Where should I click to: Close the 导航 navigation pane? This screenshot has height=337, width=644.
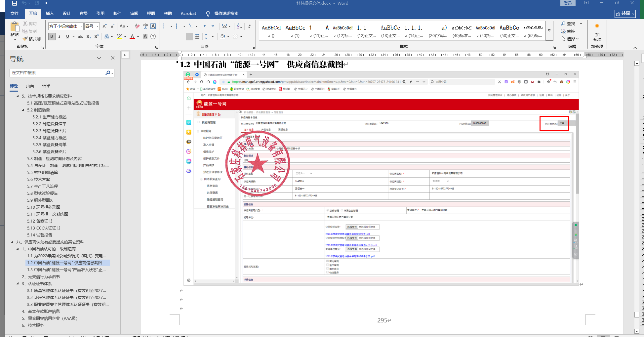113,58
